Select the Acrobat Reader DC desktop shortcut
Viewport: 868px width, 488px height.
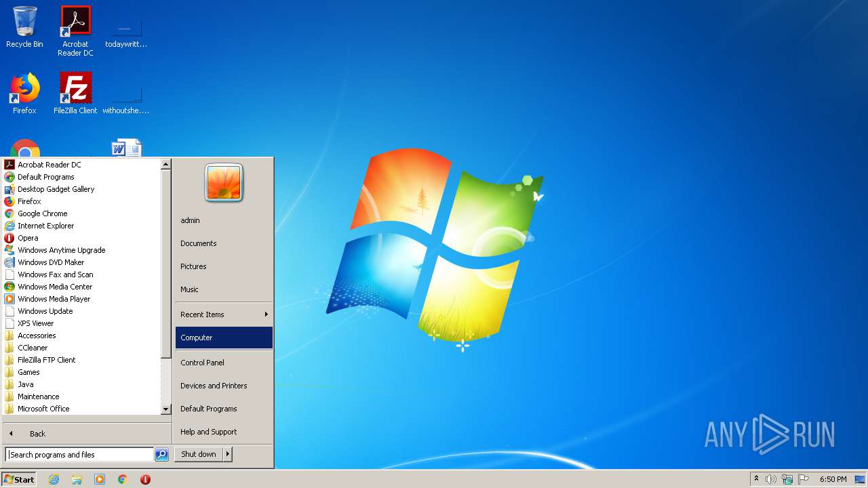tap(75, 31)
